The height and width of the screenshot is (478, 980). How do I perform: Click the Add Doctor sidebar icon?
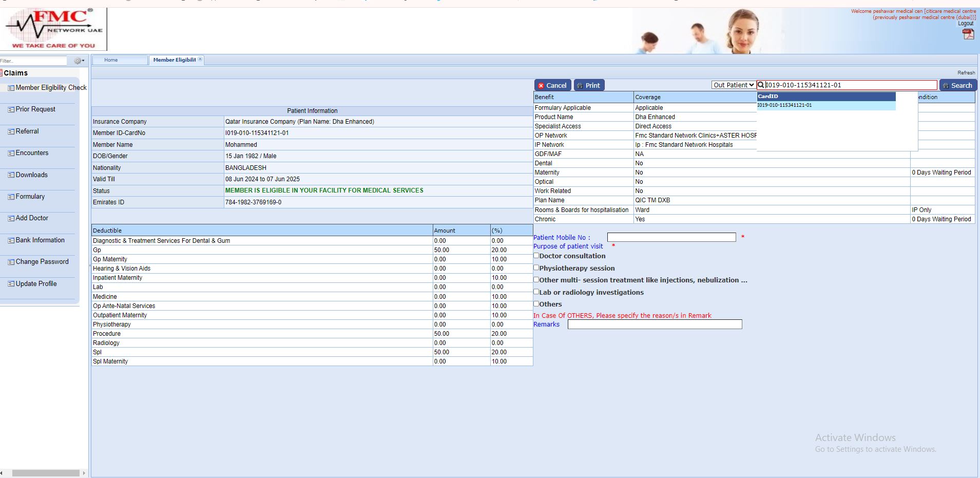(x=11, y=218)
